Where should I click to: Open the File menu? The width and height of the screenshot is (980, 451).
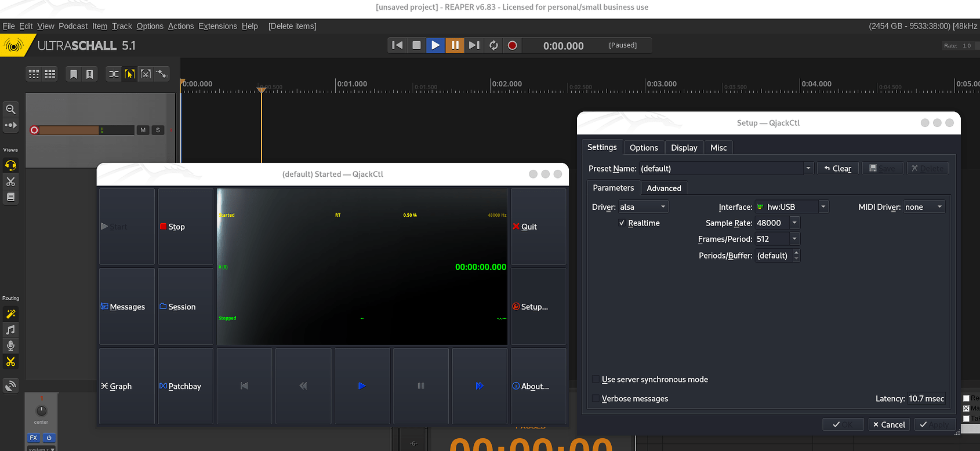[9, 26]
